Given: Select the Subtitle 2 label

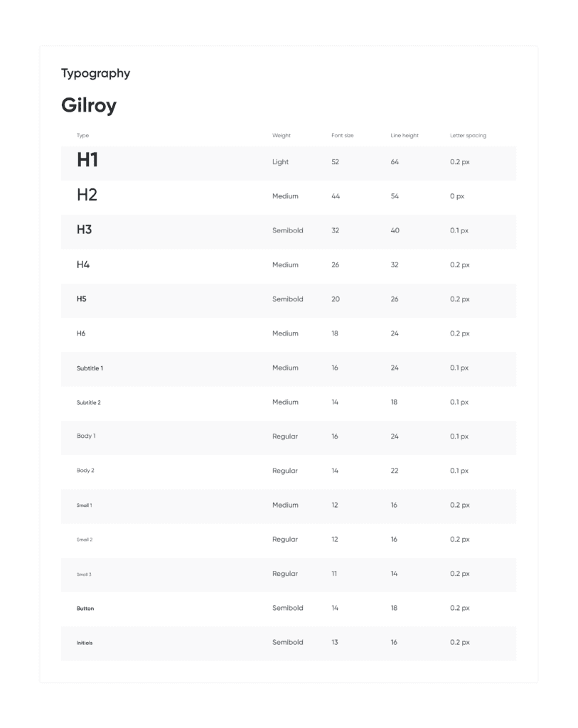Looking at the screenshot, I should 89,402.
